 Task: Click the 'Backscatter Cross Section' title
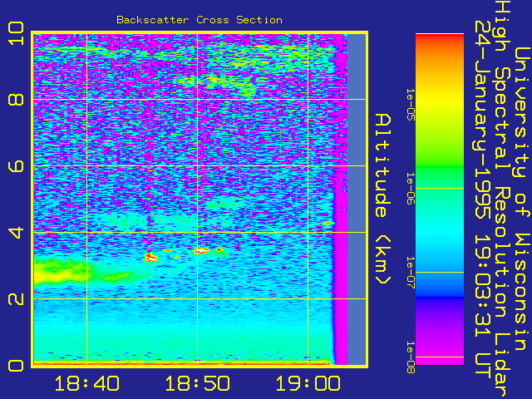199,20
